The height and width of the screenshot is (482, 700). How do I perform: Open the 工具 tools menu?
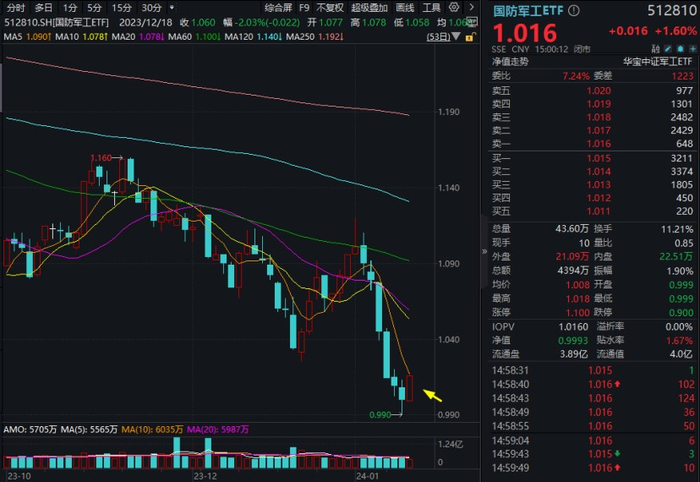[431, 8]
